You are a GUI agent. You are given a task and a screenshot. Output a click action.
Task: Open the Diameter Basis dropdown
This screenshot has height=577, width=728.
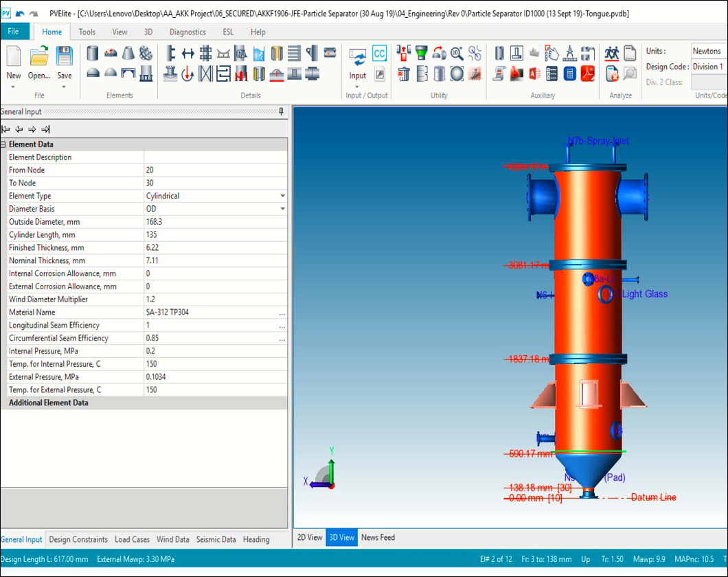tap(282, 209)
